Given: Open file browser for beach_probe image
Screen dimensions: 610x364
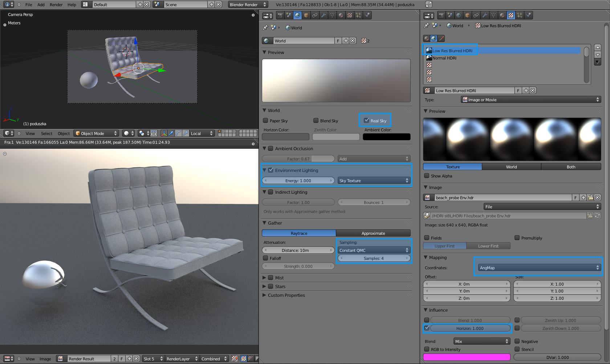Looking at the screenshot, I should pyautogui.click(x=591, y=197).
